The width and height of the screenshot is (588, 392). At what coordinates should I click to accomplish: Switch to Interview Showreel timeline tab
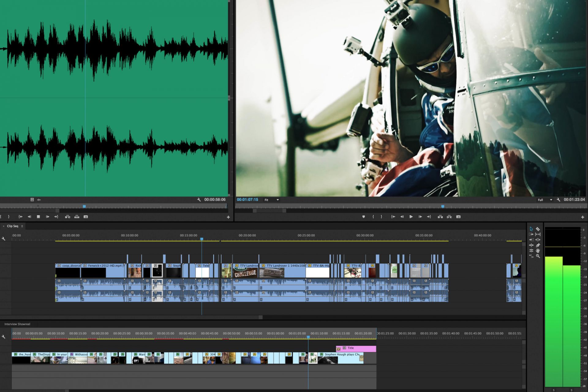pos(17,324)
